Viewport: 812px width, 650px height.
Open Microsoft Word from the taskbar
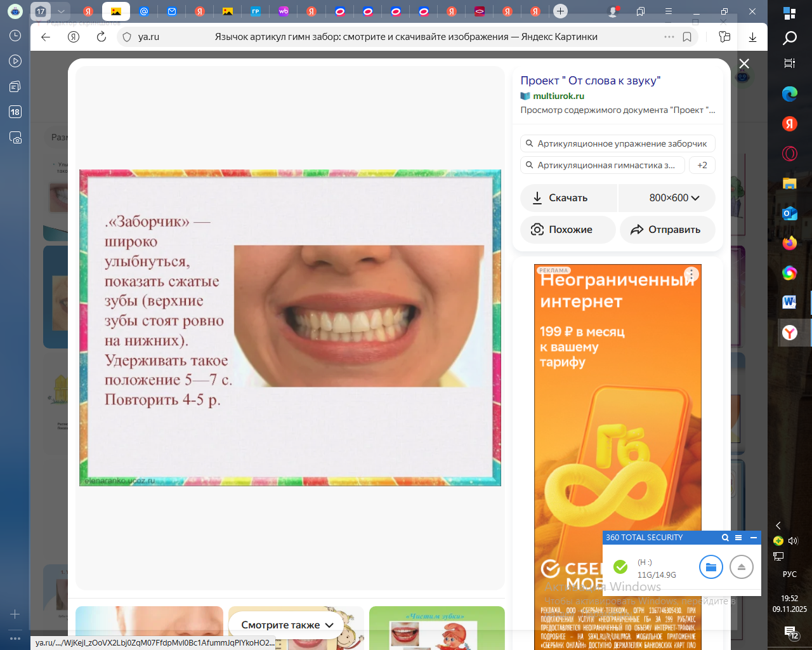click(789, 302)
